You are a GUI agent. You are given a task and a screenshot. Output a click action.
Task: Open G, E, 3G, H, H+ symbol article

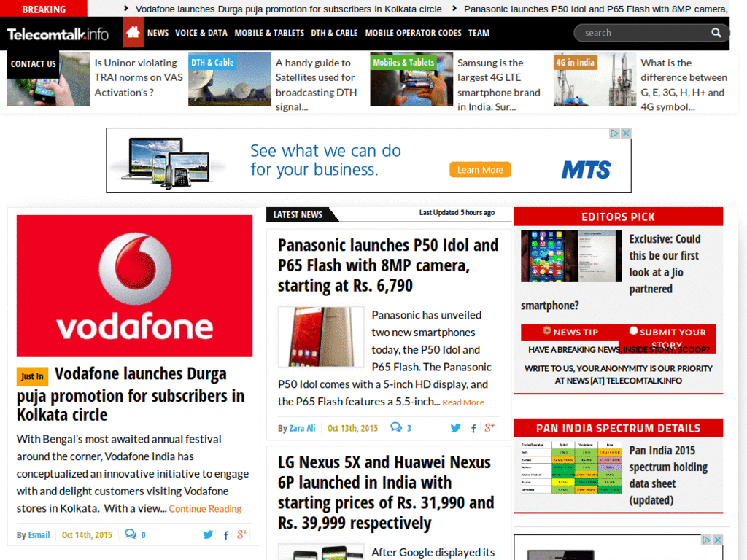click(x=684, y=85)
